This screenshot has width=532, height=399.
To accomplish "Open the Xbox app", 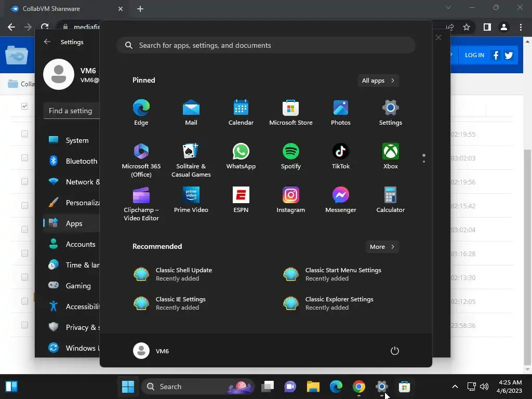I will 391,156.
